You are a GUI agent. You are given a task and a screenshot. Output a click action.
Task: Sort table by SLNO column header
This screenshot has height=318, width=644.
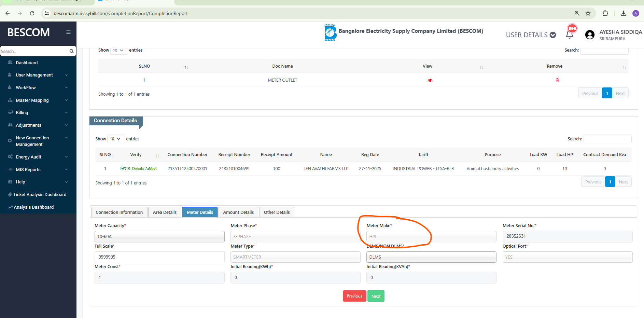click(x=144, y=66)
